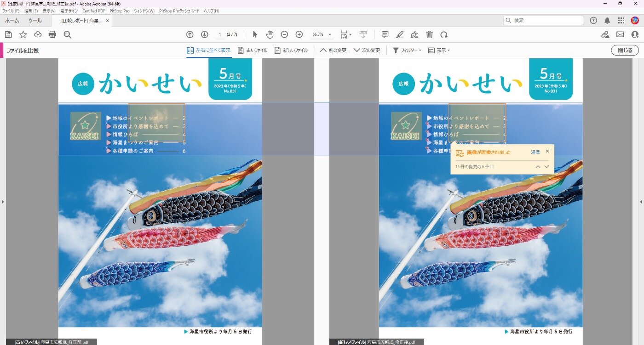The image size is (644, 345).
Task: Click the zoom out minus icon
Action: click(x=284, y=34)
